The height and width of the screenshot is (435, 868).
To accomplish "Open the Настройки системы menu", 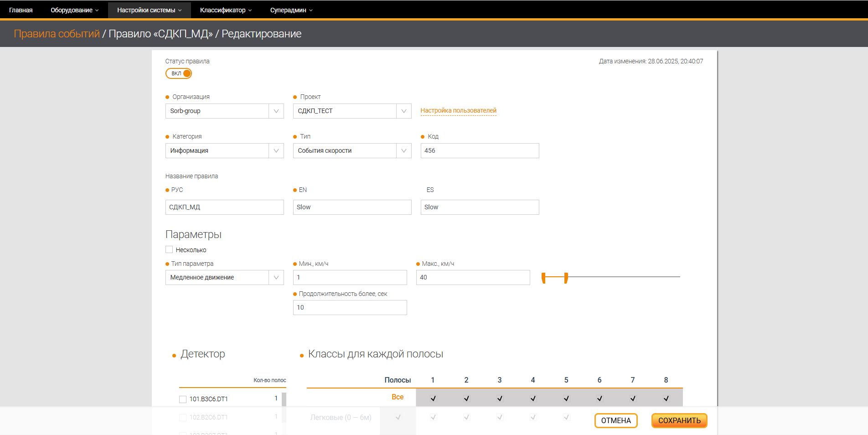I will tap(149, 10).
